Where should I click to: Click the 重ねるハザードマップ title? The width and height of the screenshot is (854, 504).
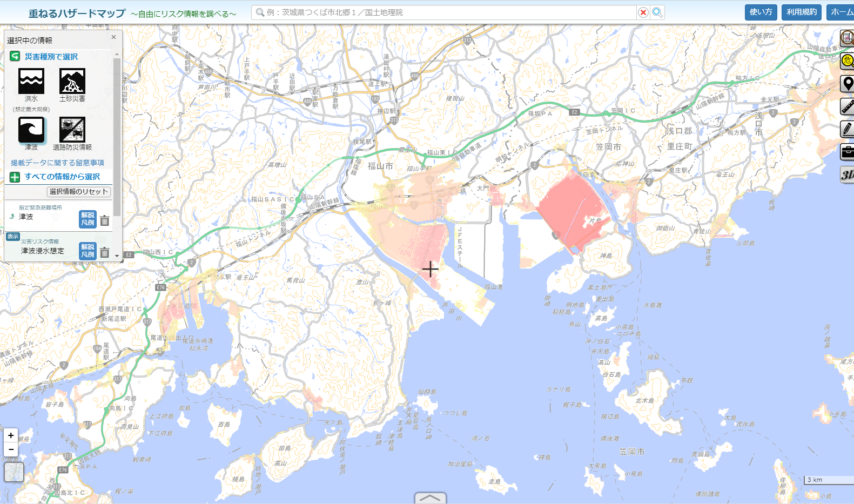pos(77,14)
